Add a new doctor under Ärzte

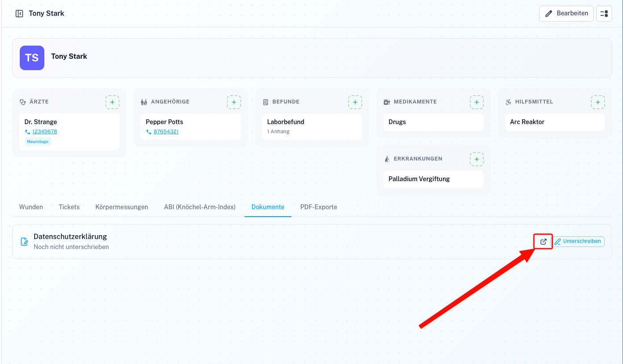112,102
